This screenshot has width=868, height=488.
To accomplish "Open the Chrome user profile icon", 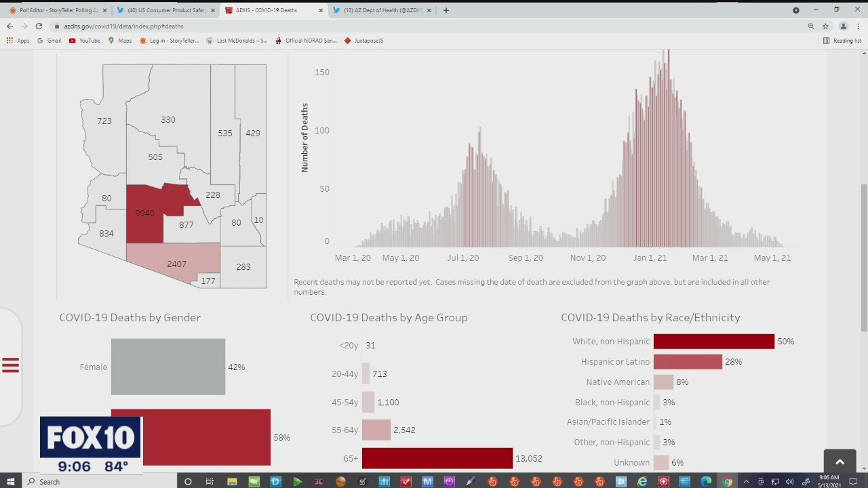I will pos(843,26).
